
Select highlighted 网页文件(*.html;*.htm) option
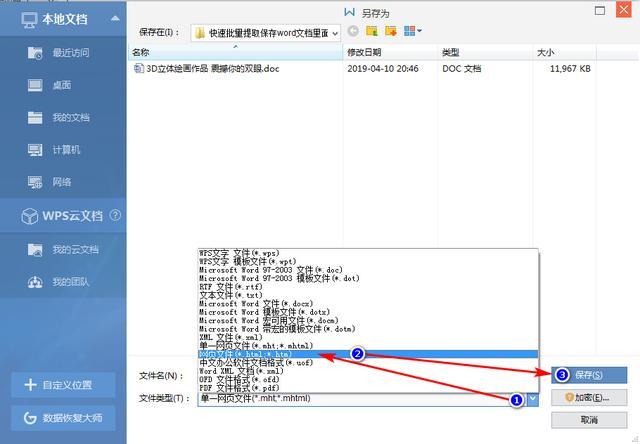[x=368, y=354]
